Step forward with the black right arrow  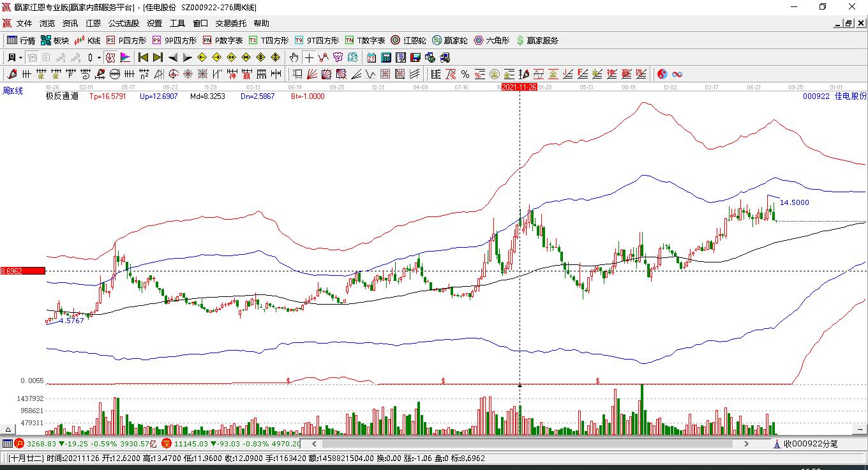point(187,57)
